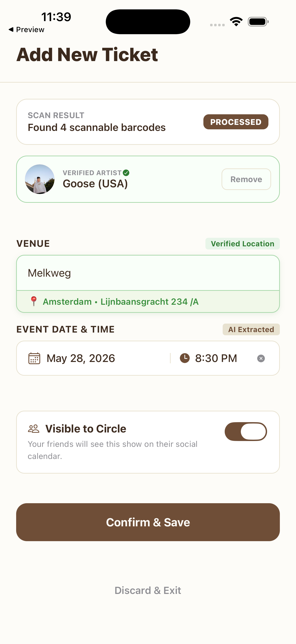Tap the Amsterdam Lijnbaansgracht address row

pos(148,302)
